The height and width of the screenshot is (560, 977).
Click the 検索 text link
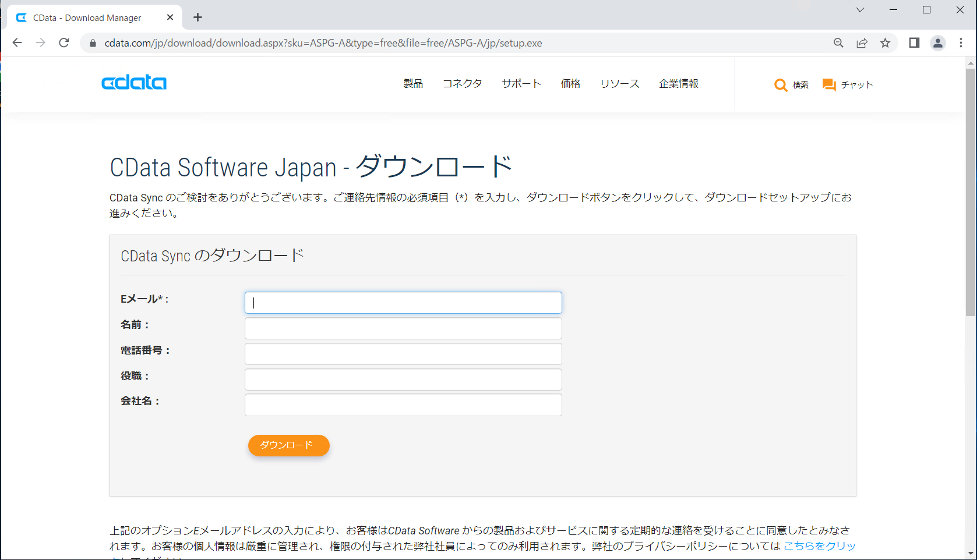click(800, 85)
